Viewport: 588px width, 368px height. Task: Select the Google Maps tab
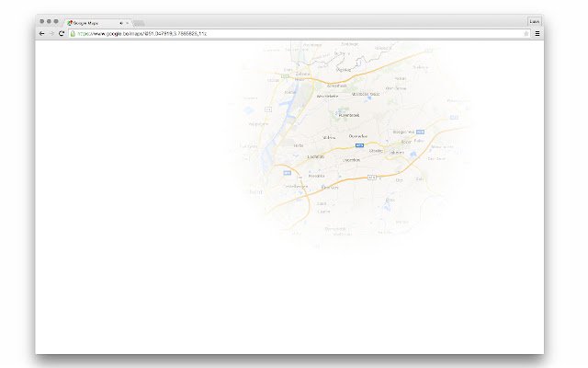(97, 23)
